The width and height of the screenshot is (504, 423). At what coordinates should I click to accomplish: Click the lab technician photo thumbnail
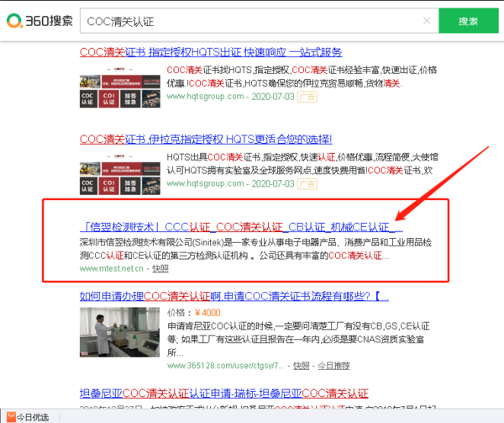[119, 332]
